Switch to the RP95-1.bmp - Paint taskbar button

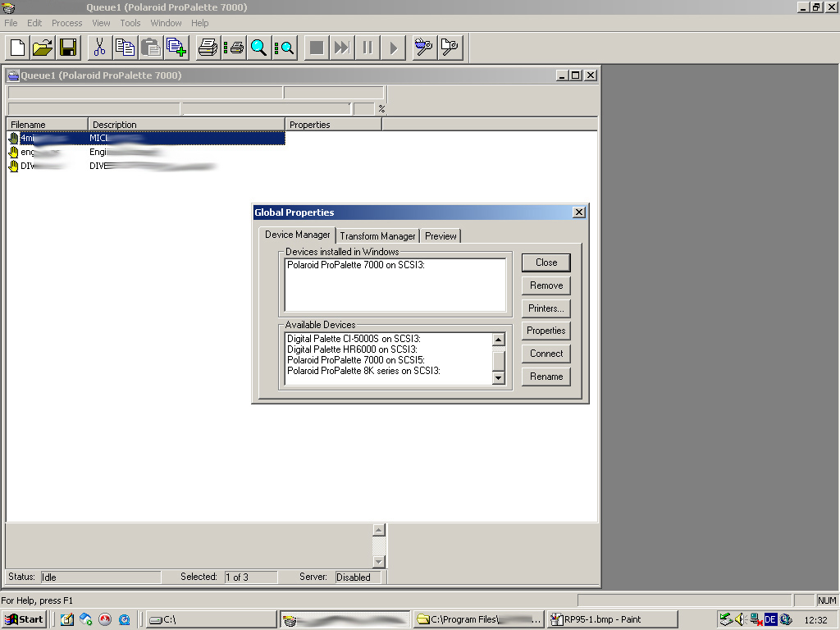coord(613,620)
